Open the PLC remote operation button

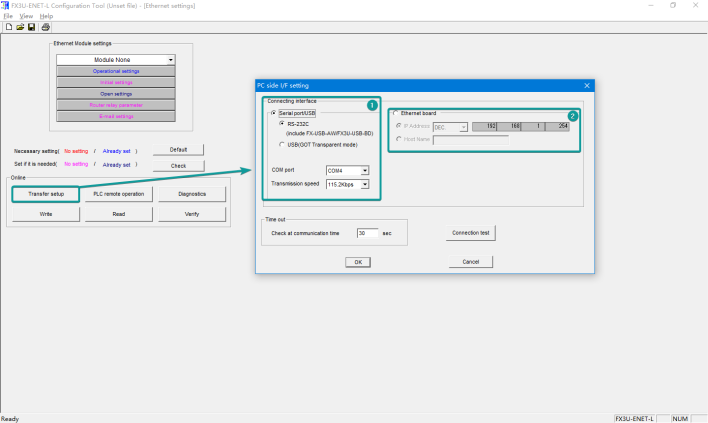pos(118,193)
